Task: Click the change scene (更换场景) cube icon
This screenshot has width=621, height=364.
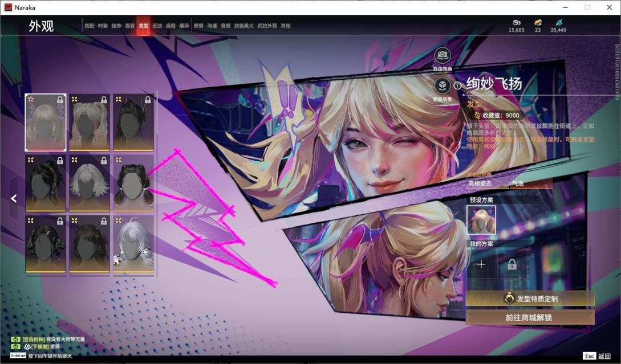Action: [x=443, y=85]
